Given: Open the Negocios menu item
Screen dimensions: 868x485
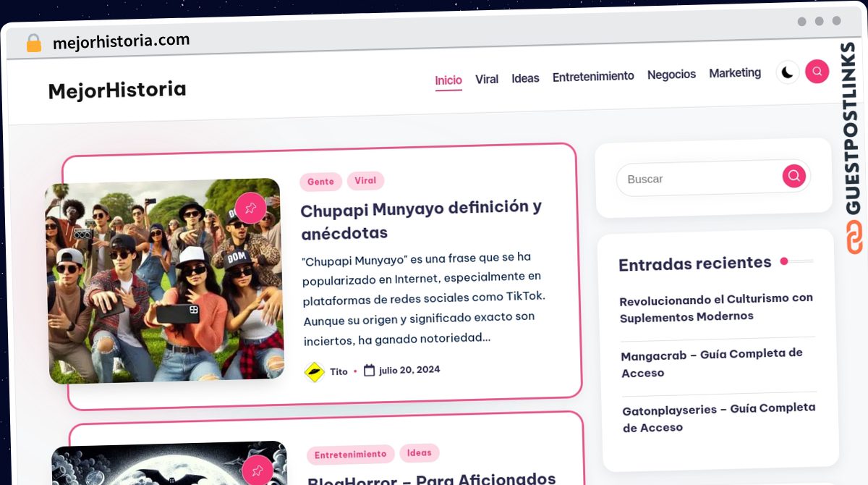Looking at the screenshot, I should [671, 75].
